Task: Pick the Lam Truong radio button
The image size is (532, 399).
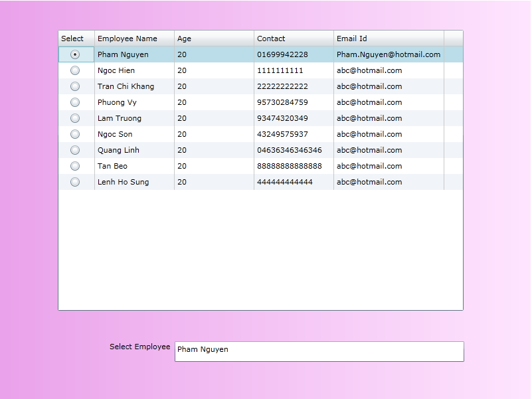Action: (75, 118)
